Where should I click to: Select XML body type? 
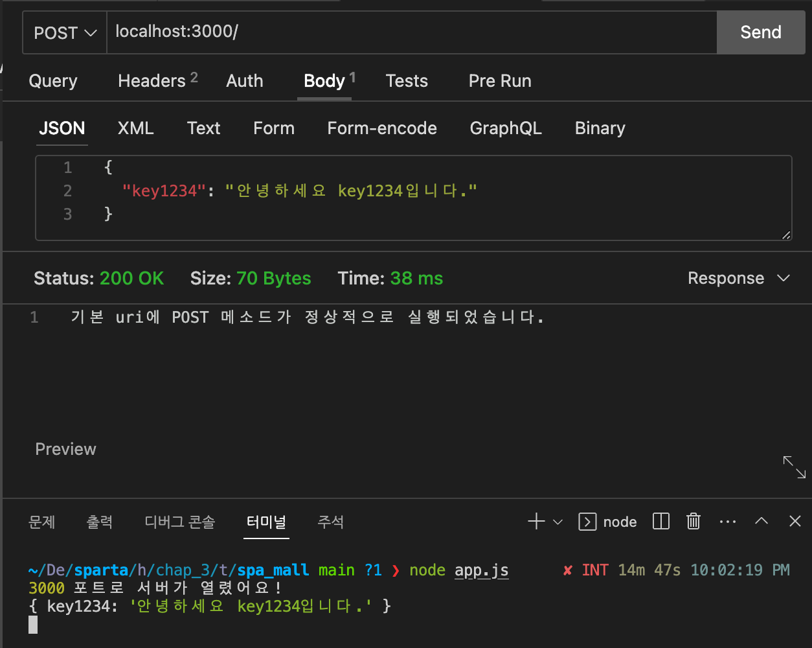pos(136,128)
